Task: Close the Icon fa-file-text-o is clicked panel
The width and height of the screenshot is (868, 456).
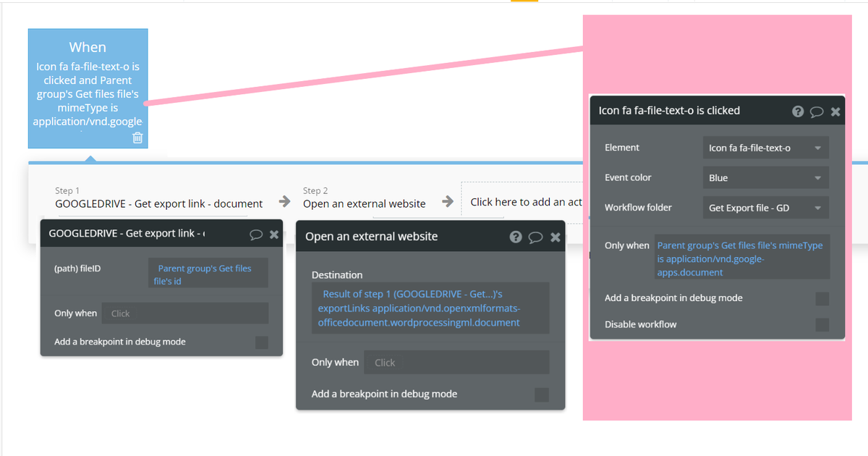Action: (x=835, y=111)
